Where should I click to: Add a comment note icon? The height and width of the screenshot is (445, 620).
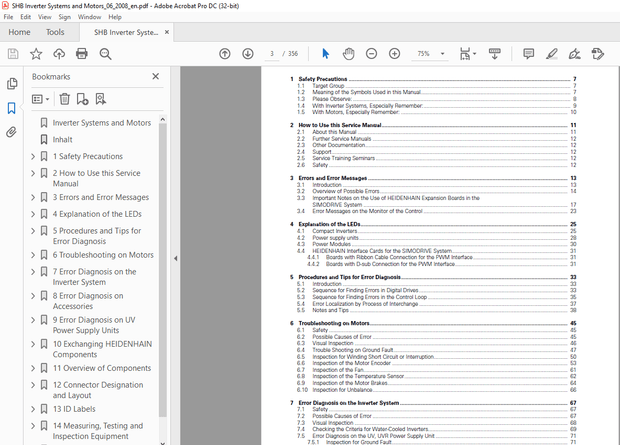coord(528,54)
